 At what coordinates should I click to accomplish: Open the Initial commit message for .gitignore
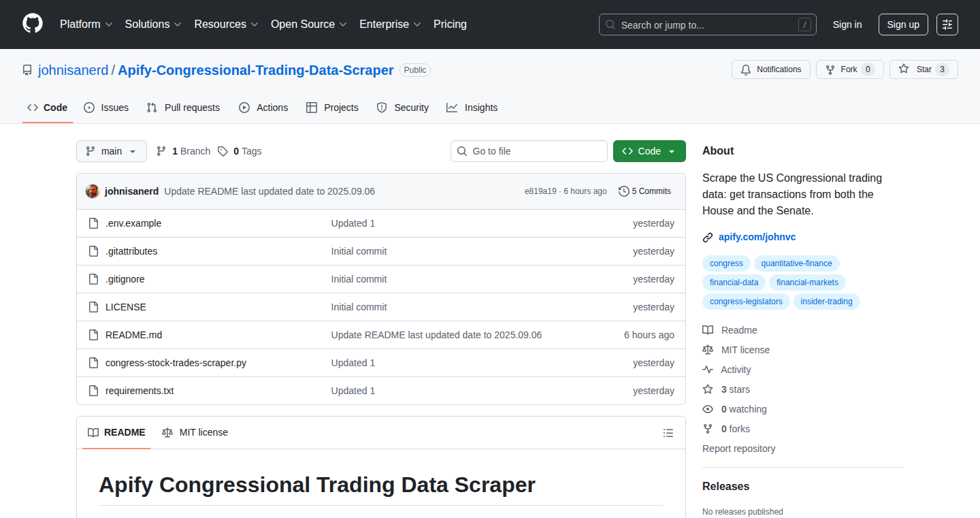click(359, 279)
